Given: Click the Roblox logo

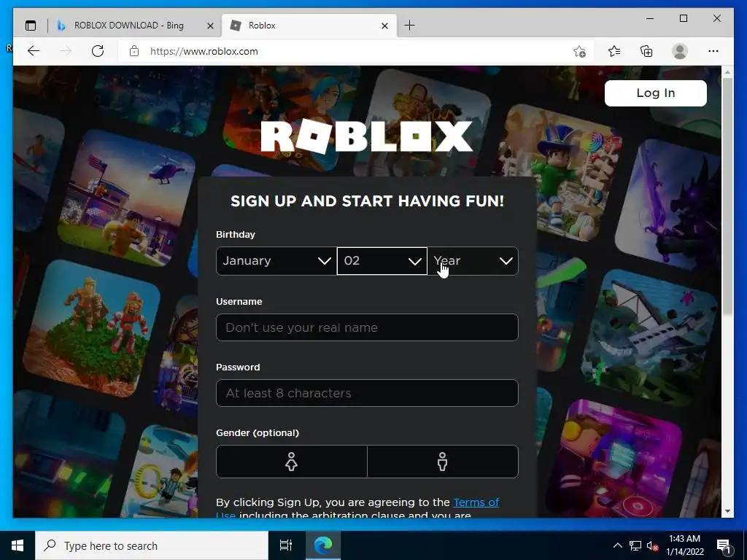Looking at the screenshot, I should (366, 136).
